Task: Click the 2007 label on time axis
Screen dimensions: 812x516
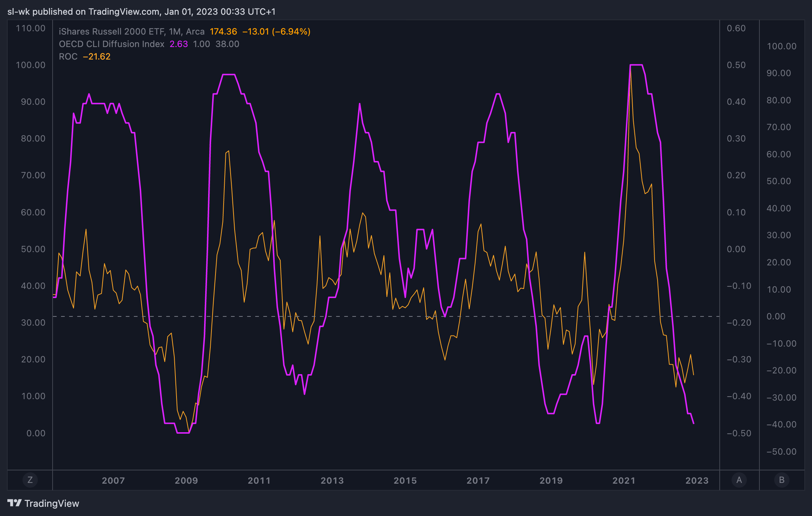Action: point(113,480)
